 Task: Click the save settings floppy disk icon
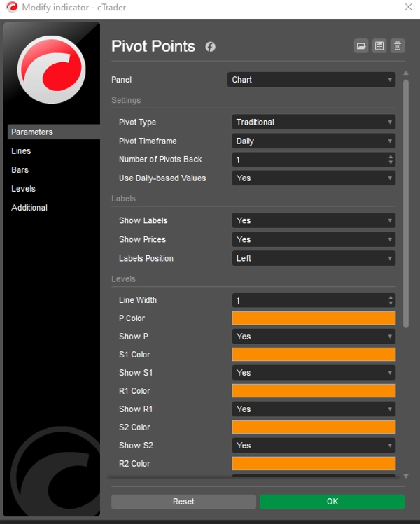coord(379,46)
